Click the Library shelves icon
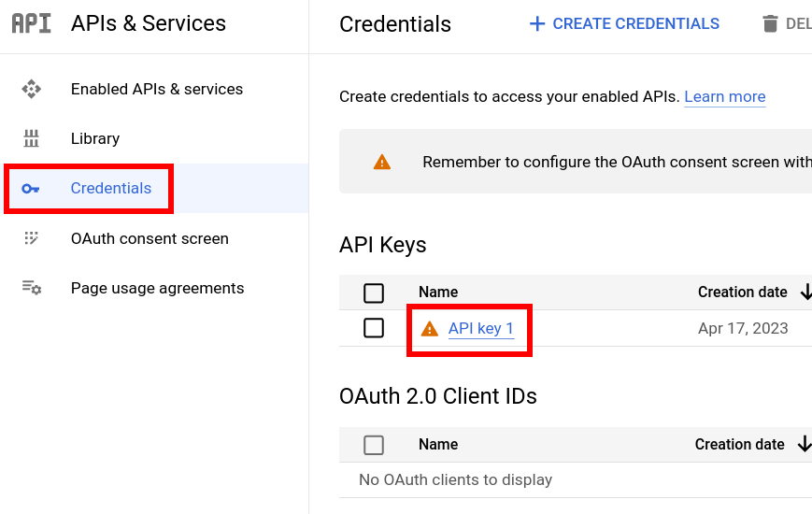 pos(31,138)
